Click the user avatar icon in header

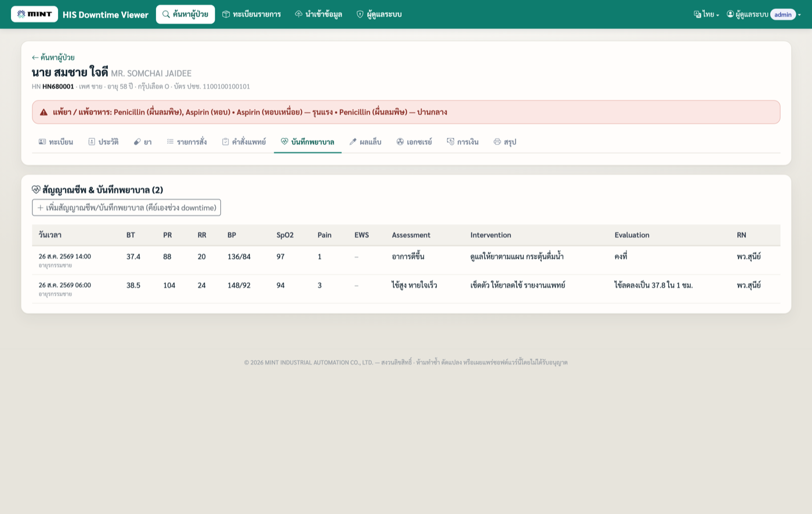[730, 15]
